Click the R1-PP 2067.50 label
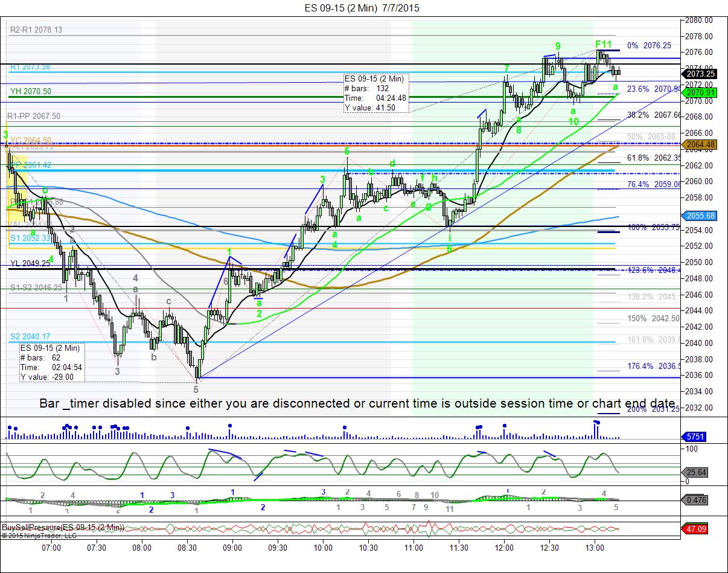The height and width of the screenshot is (573, 728). (x=34, y=116)
